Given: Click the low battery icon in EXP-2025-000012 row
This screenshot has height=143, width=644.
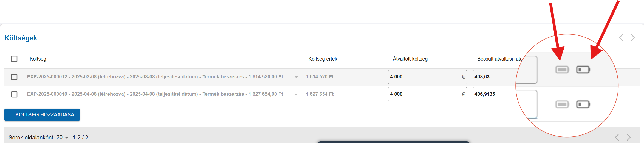Looking at the screenshot, I should coord(583,70).
